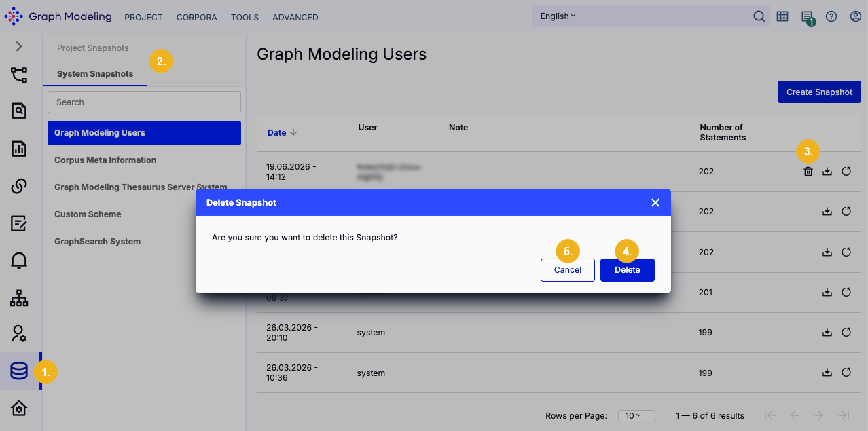
Task: Click the date 26.03.2026 - 10:36
Action: (x=291, y=373)
